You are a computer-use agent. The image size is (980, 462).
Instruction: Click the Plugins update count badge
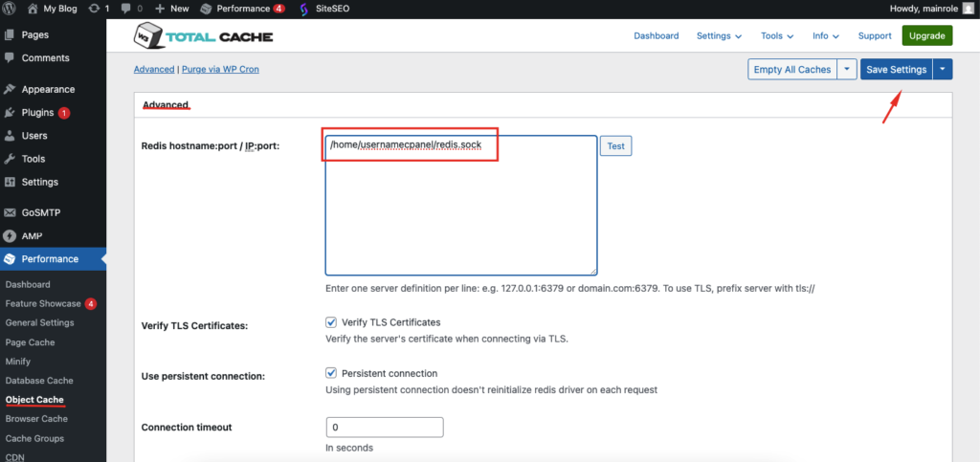pyautogui.click(x=64, y=113)
